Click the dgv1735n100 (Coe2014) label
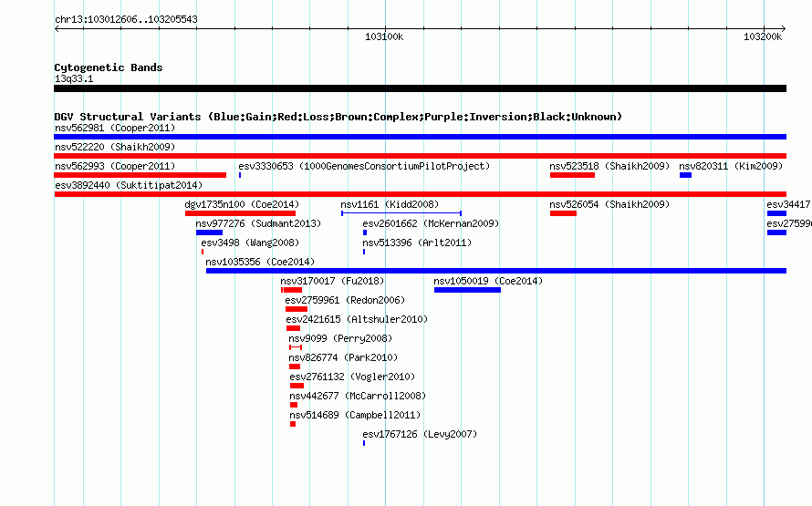Viewport: 812px width, 506px height. click(x=242, y=204)
